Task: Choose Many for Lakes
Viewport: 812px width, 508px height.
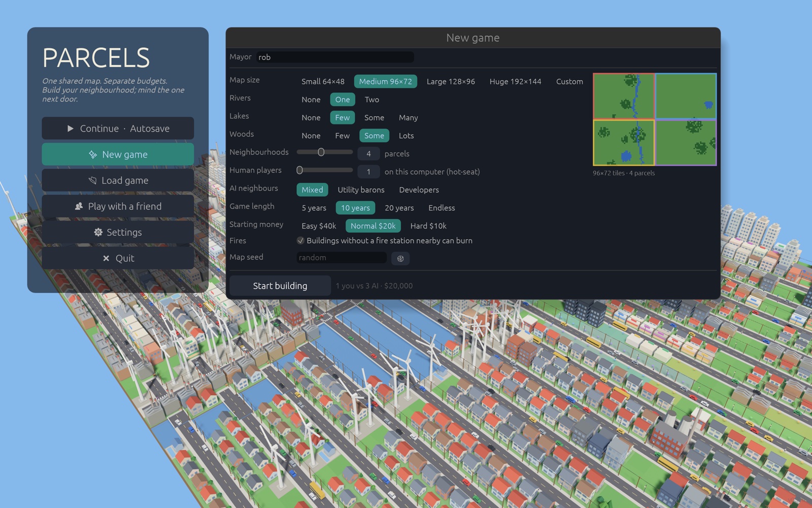Action: (x=409, y=118)
